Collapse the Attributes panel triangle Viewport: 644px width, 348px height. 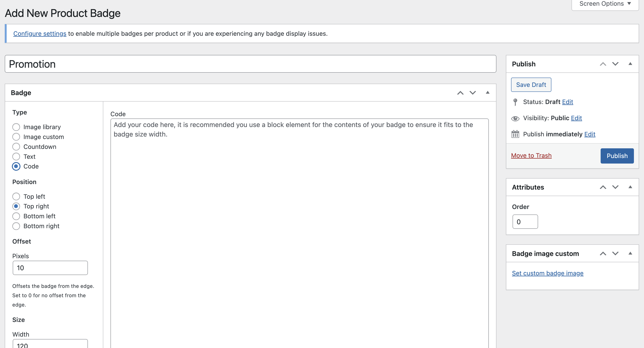click(630, 187)
